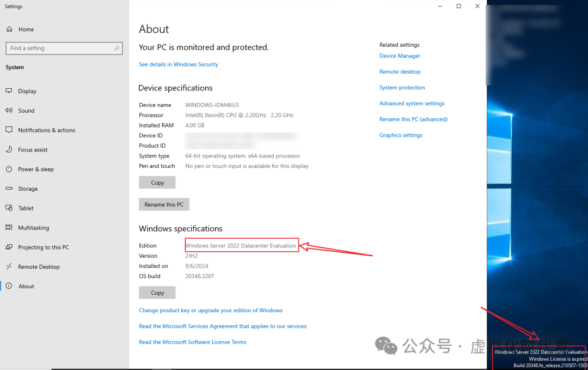This screenshot has height=370, width=588.
Task: Open See details in Windows Security
Action: 178,64
